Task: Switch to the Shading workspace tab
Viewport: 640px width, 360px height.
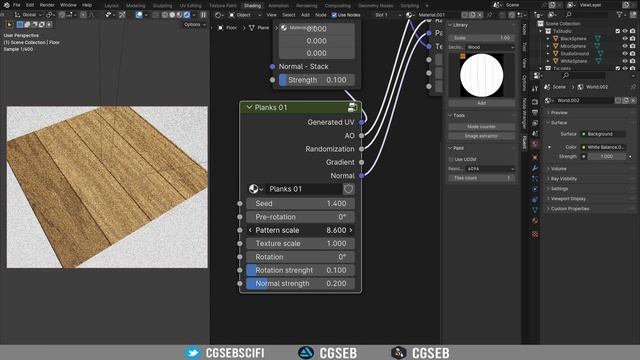Action: [252, 6]
